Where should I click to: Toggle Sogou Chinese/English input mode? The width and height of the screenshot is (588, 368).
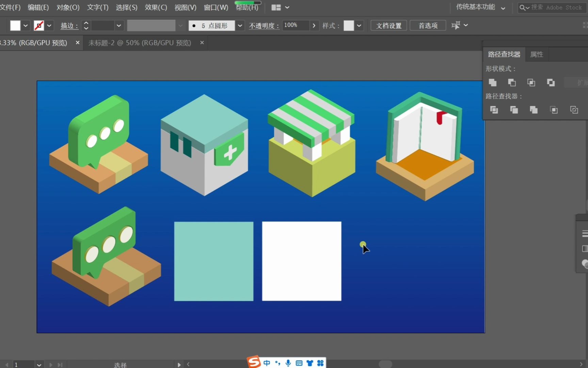point(267,363)
